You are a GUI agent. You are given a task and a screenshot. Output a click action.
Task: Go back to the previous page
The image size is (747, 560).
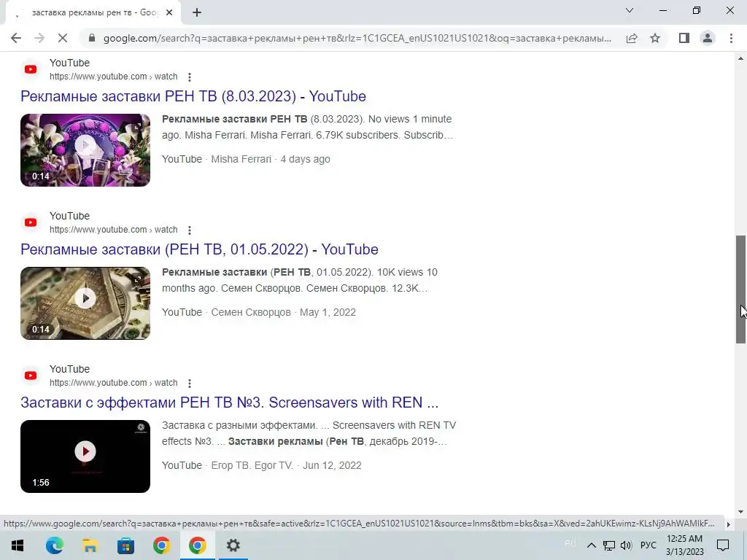point(16,38)
